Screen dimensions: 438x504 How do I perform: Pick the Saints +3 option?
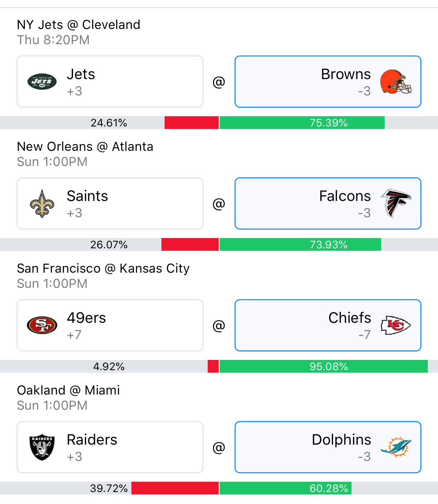click(x=110, y=203)
